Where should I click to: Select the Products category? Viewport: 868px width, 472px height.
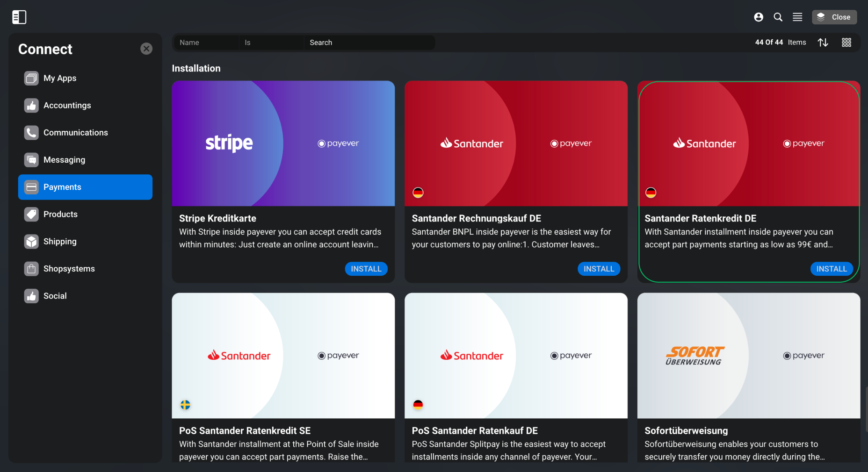(85, 215)
